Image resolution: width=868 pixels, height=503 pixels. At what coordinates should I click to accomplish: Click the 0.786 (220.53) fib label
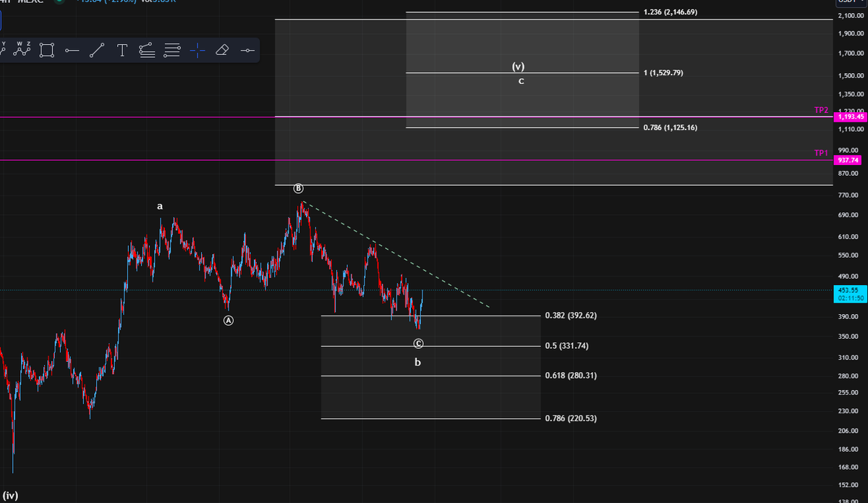pos(571,418)
